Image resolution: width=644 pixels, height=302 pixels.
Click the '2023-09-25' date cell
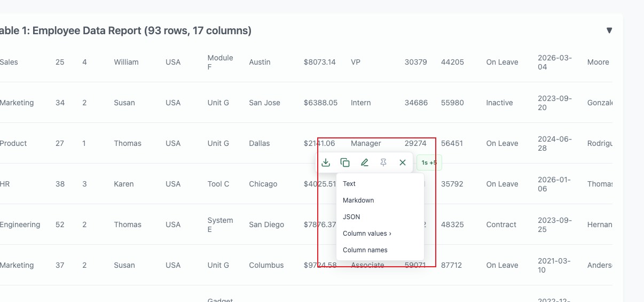click(x=555, y=224)
